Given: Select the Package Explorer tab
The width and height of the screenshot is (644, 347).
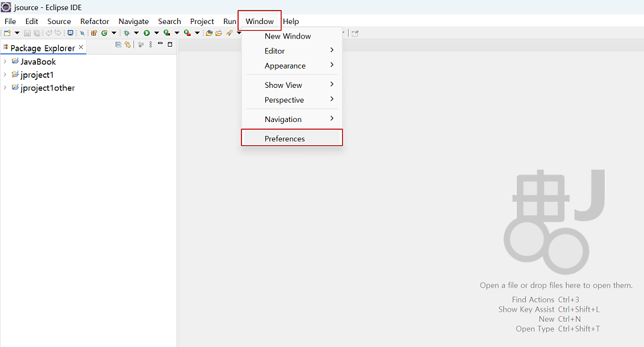Looking at the screenshot, I should tap(43, 48).
